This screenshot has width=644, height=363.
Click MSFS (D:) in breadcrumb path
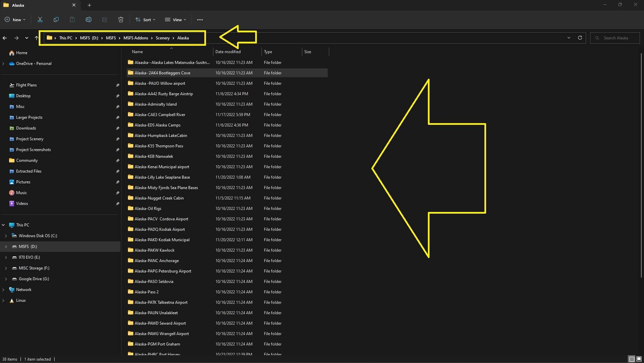(89, 38)
